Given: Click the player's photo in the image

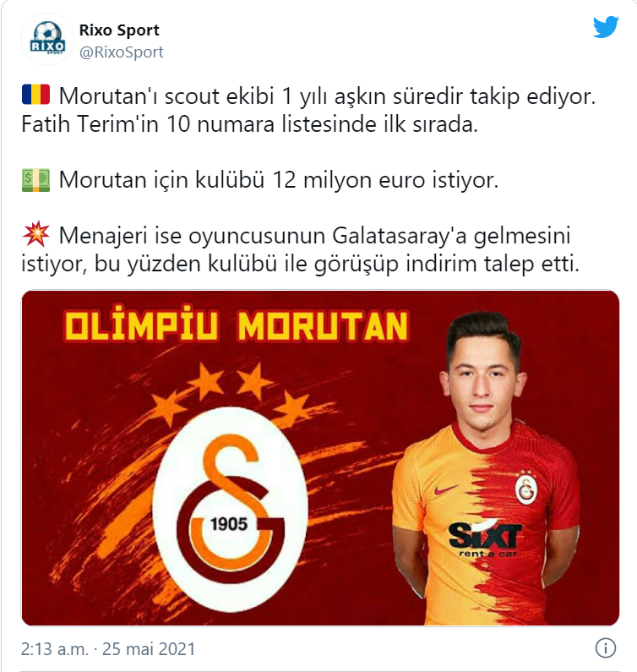Looking at the screenshot, I should pos(486,468).
